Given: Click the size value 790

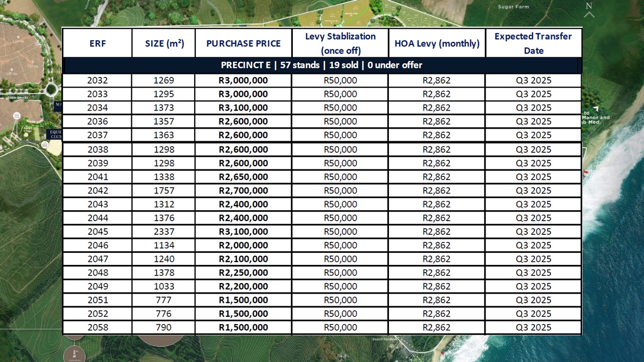Looking at the screenshot, I should tap(164, 327).
